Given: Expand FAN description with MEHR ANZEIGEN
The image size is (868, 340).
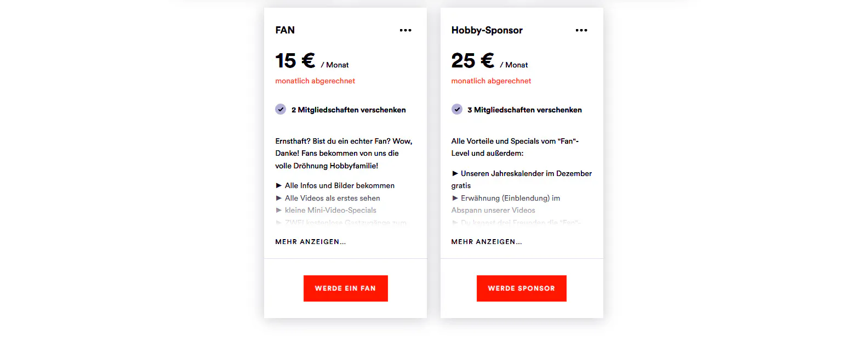Looking at the screenshot, I should click(311, 242).
